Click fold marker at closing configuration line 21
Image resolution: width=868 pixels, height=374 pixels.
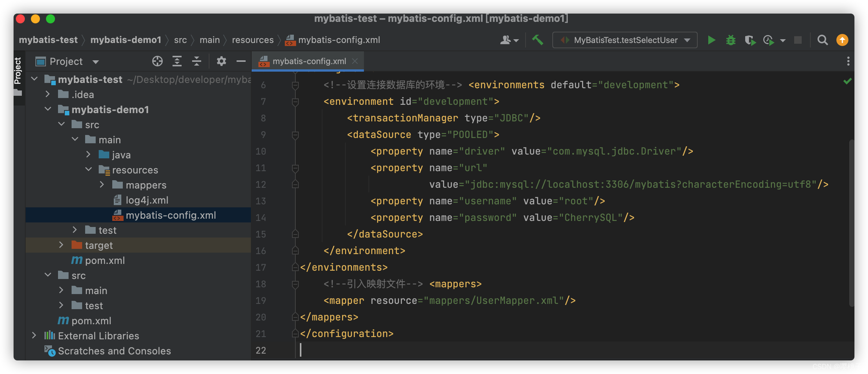pyautogui.click(x=295, y=334)
